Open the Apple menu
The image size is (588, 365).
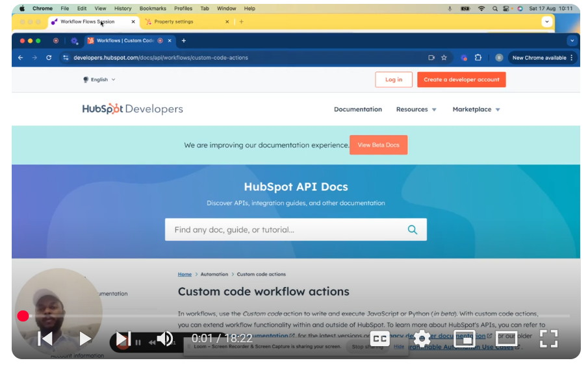(x=22, y=8)
